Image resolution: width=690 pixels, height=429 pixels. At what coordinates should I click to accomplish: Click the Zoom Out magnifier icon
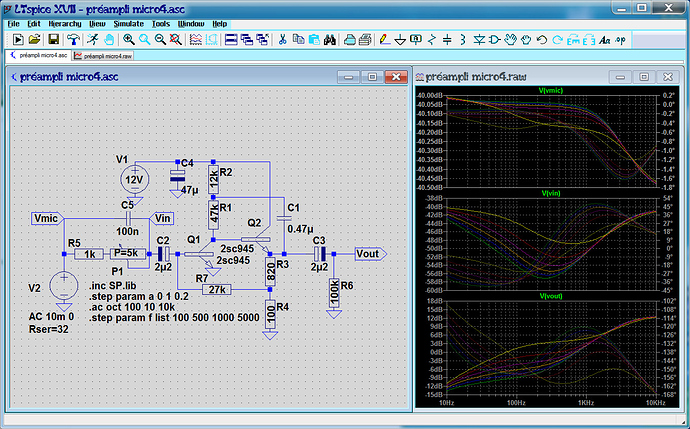click(160, 40)
